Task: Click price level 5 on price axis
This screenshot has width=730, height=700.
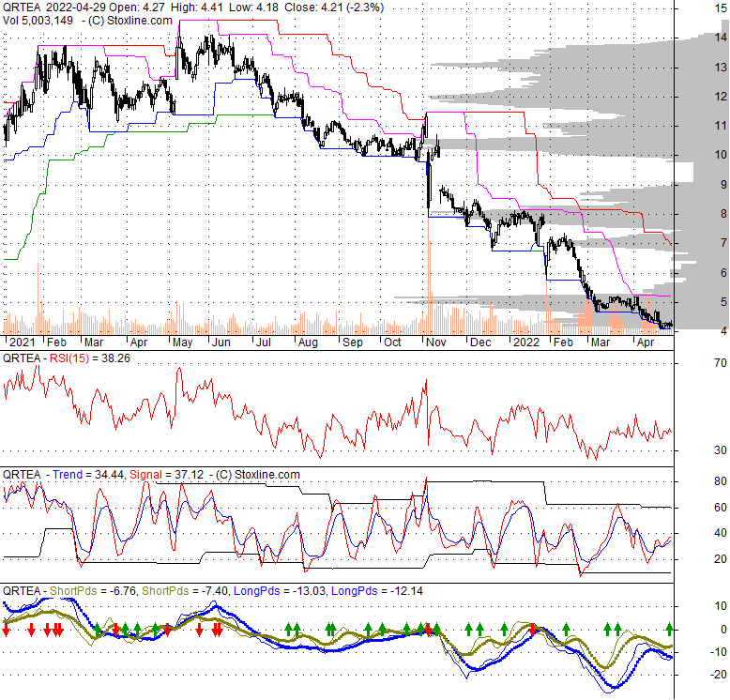Action: point(723,301)
